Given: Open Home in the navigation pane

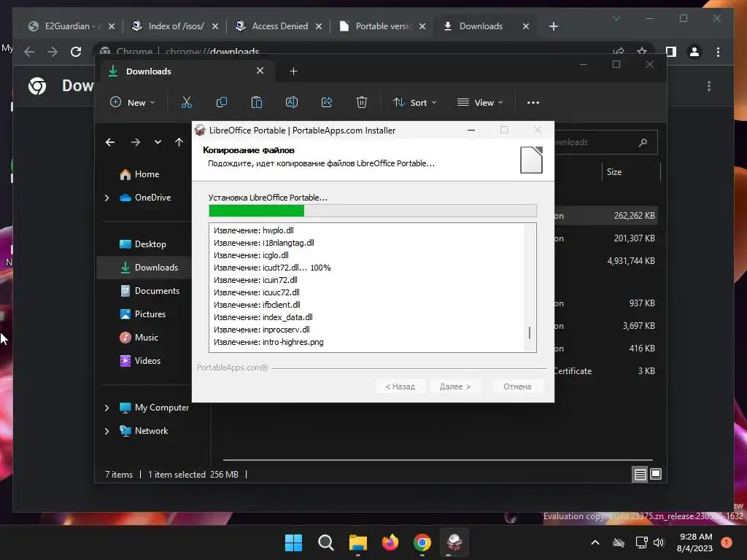Looking at the screenshot, I should click(147, 174).
